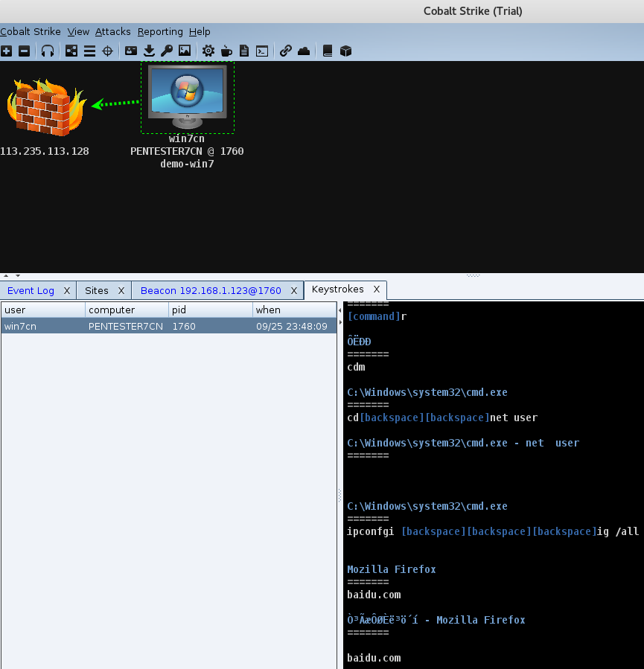Click the 113.235.113.128 firewall label
The width and height of the screenshot is (644, 669).
tap(45, 151)
